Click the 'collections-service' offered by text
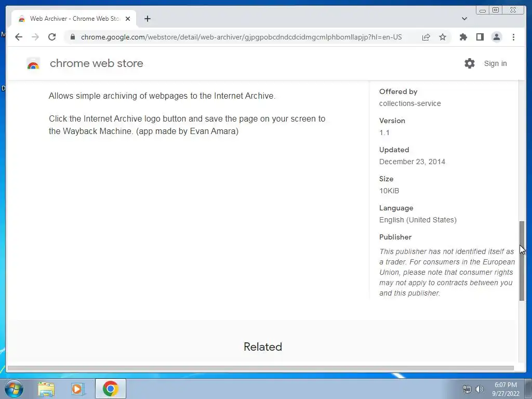The height and width of the screenshot is (399, 532). point(410,103)
